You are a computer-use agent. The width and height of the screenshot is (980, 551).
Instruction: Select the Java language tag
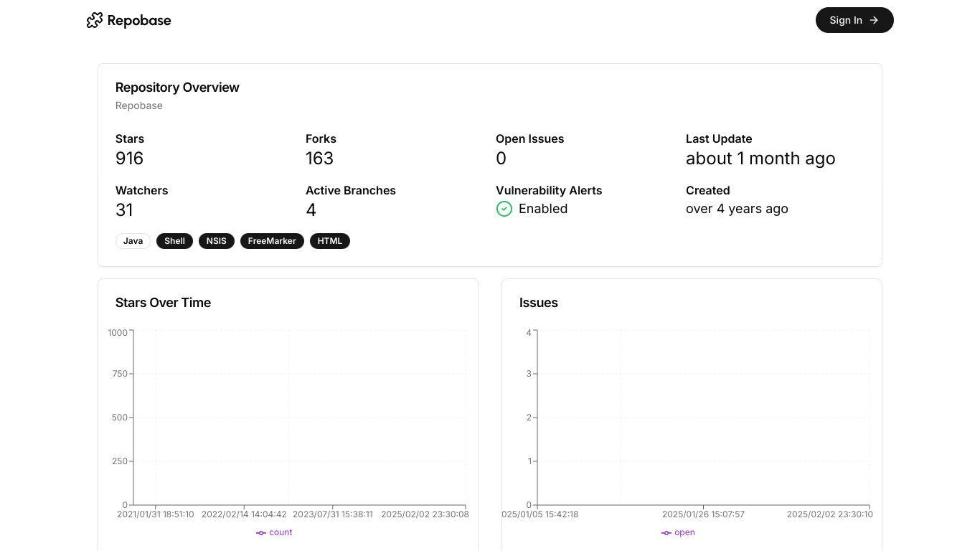click(x=133, y=241)
